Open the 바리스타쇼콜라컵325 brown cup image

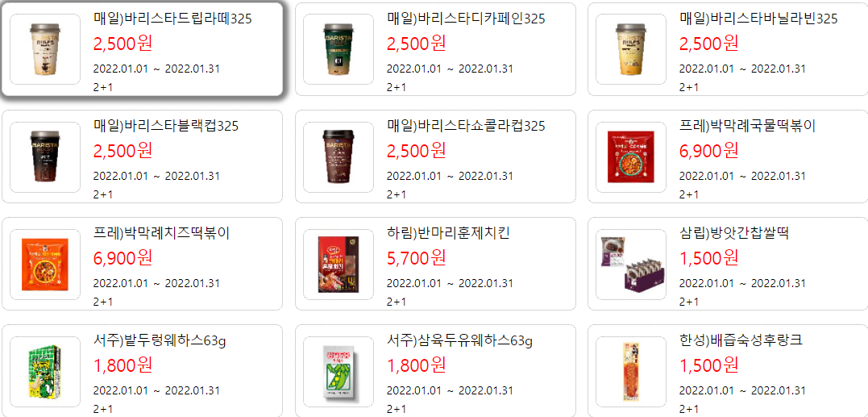point(338,156)
